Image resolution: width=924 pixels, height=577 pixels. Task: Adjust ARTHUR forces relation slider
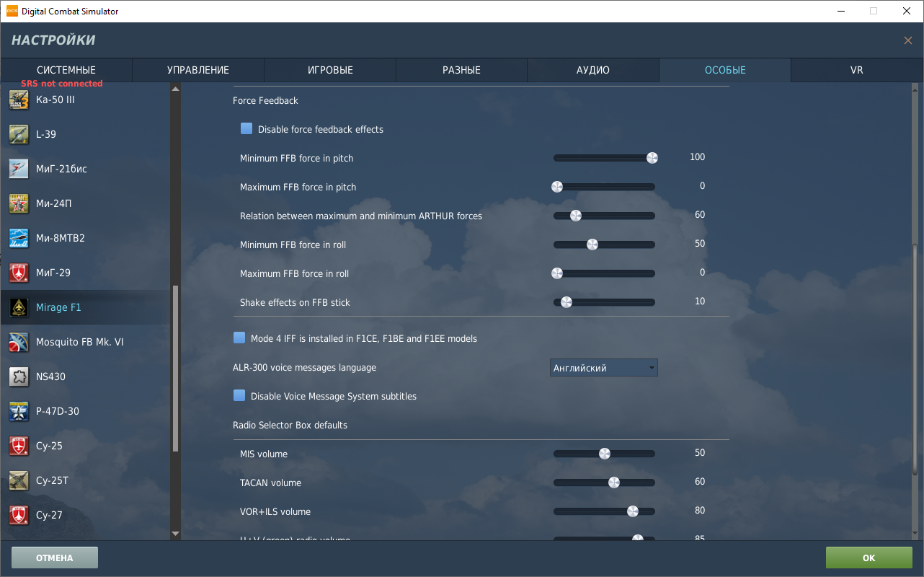pos(604,216)
